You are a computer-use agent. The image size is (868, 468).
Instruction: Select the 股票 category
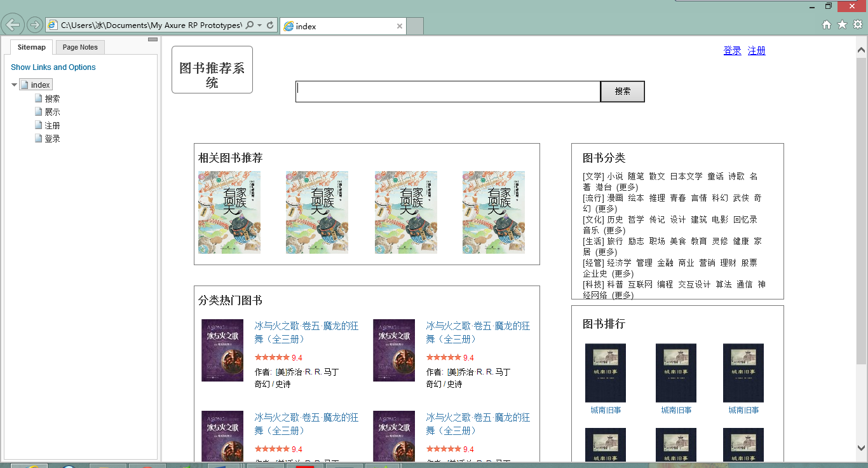(749, 263)
